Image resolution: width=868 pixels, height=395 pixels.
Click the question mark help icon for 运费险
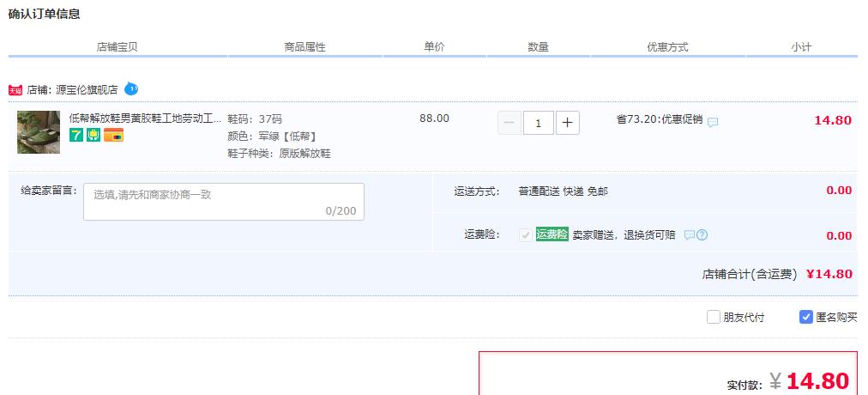pos(702,235)
